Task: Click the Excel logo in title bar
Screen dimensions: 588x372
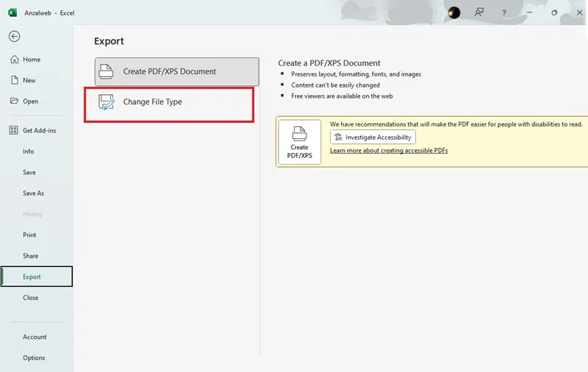Action: [x=12, y=12]
